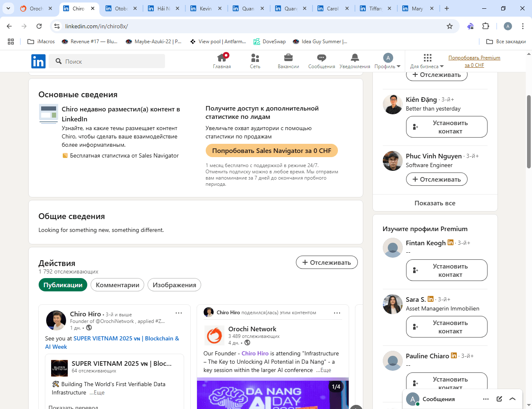Follow Phuc Vinh Nguyen
Viewport: 532px width, 409px height.
[x=436, y=179]
